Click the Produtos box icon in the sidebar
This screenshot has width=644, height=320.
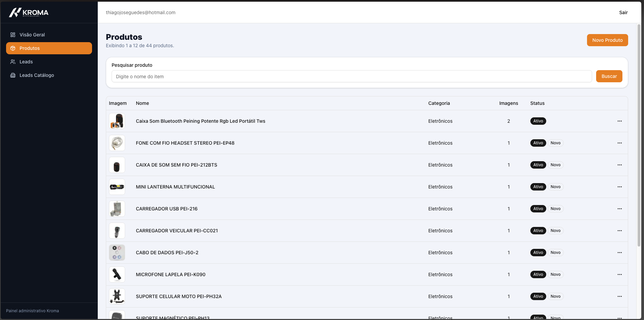click(x=13, y=48)
